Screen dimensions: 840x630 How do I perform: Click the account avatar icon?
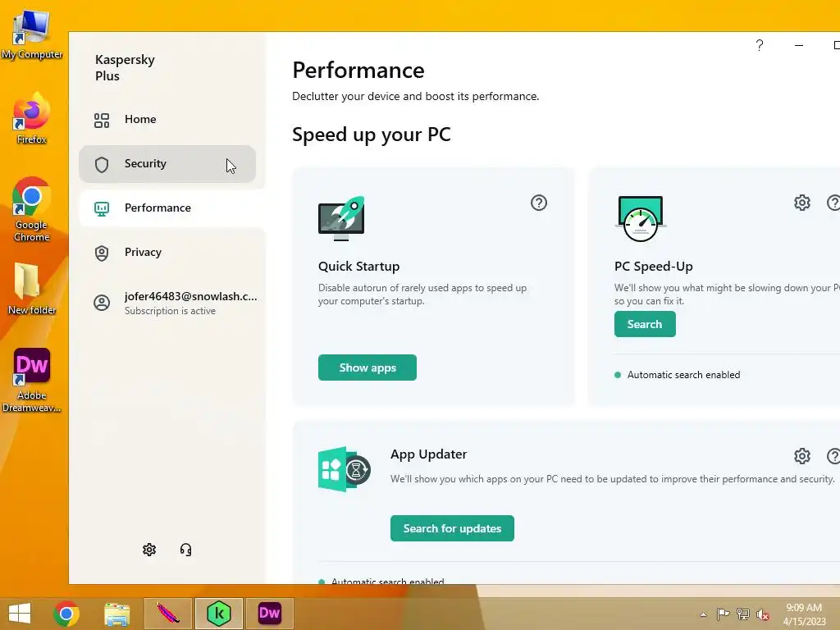pos(102,303)
